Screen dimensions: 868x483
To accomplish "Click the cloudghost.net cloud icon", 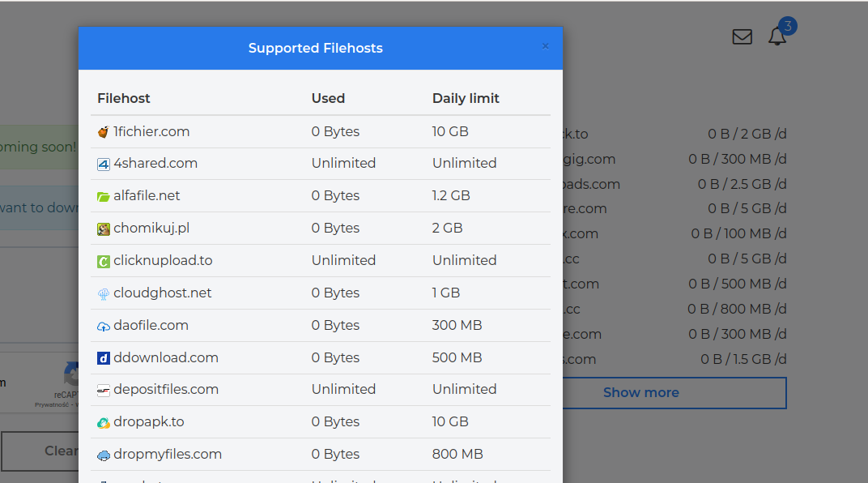I will pos(103,294).
